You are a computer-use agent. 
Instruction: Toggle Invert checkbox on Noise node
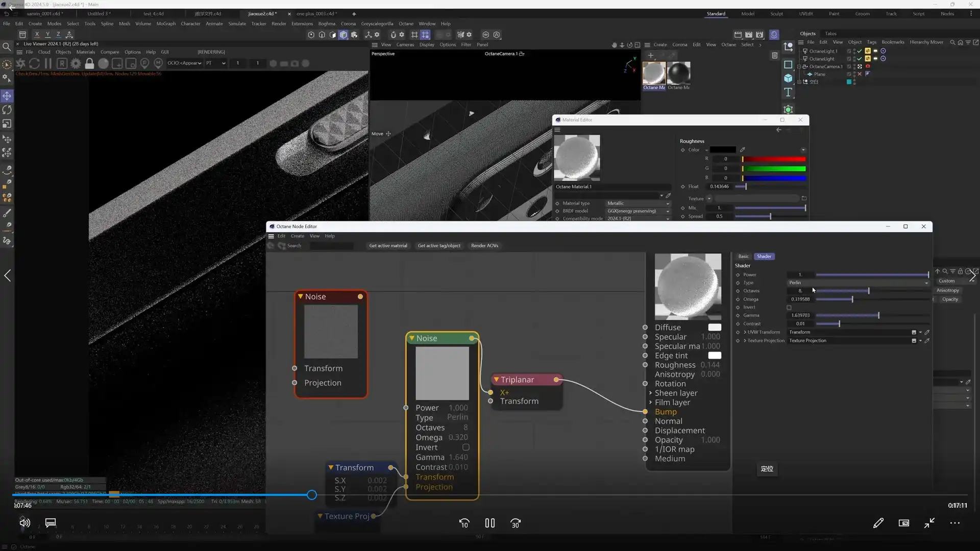pos(465,447)
